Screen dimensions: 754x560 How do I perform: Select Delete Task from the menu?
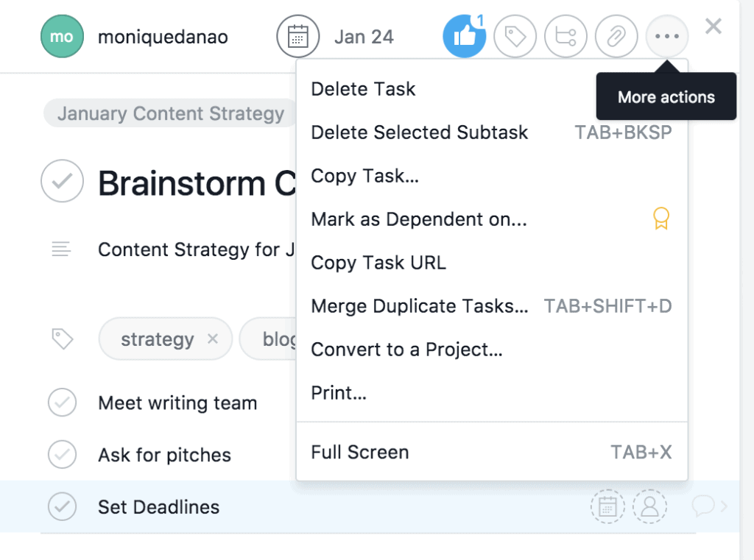point(363,88)
